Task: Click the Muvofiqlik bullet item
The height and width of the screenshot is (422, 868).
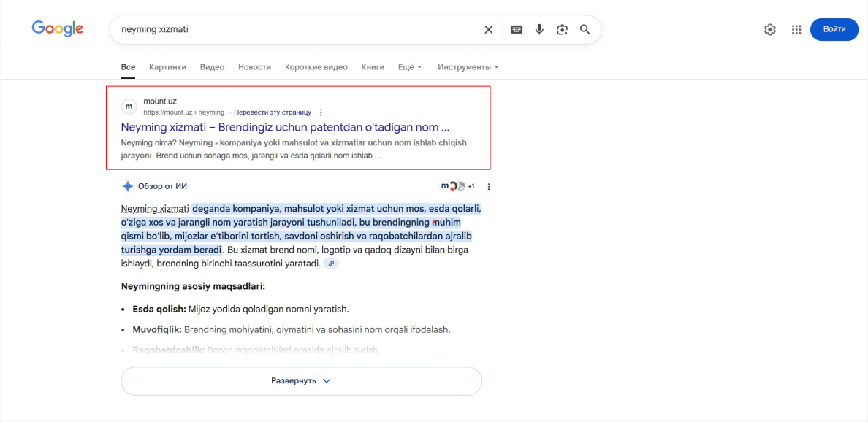Action: pos(292,329)
